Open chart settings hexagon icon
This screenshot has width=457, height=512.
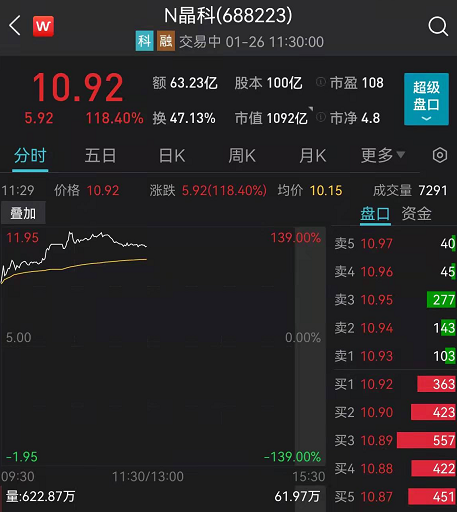coord(440,155)
